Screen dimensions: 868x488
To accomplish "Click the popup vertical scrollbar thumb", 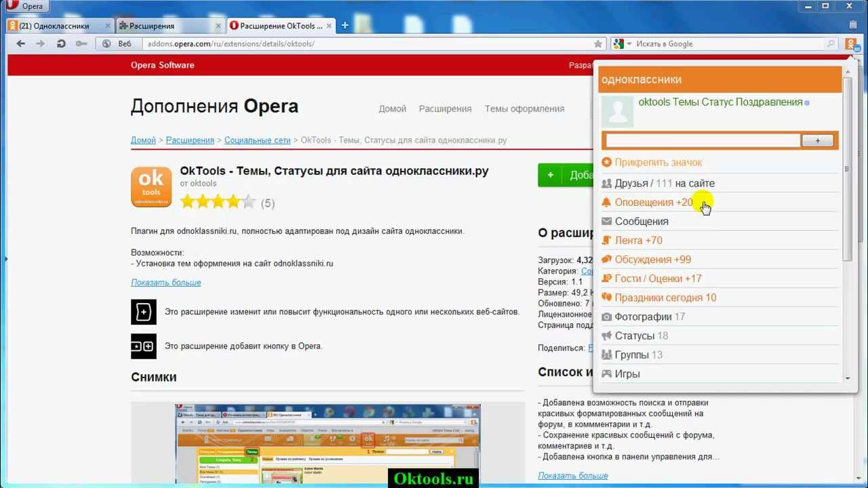I will pos(848,169).
